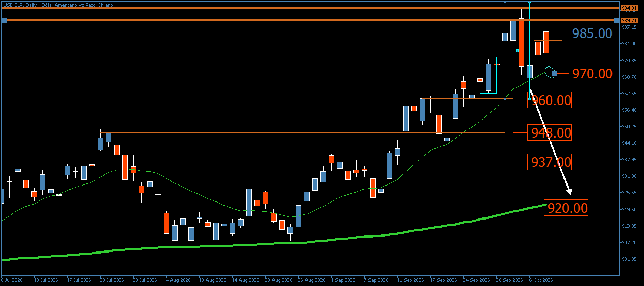Click the 962.55 value on price axis
Screen dimensions: 644x286
pyautogui.click(x=628, y=94)
